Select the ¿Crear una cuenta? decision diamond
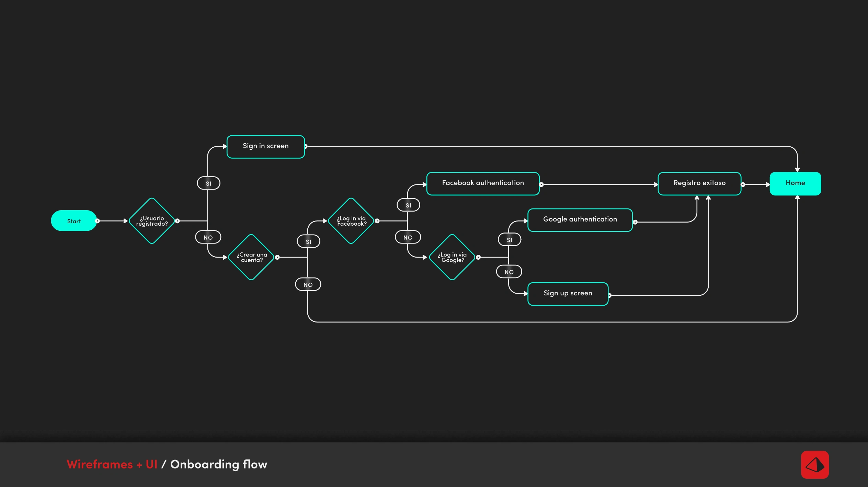Screen dimensions: 868x487 (x=251, y=257)
